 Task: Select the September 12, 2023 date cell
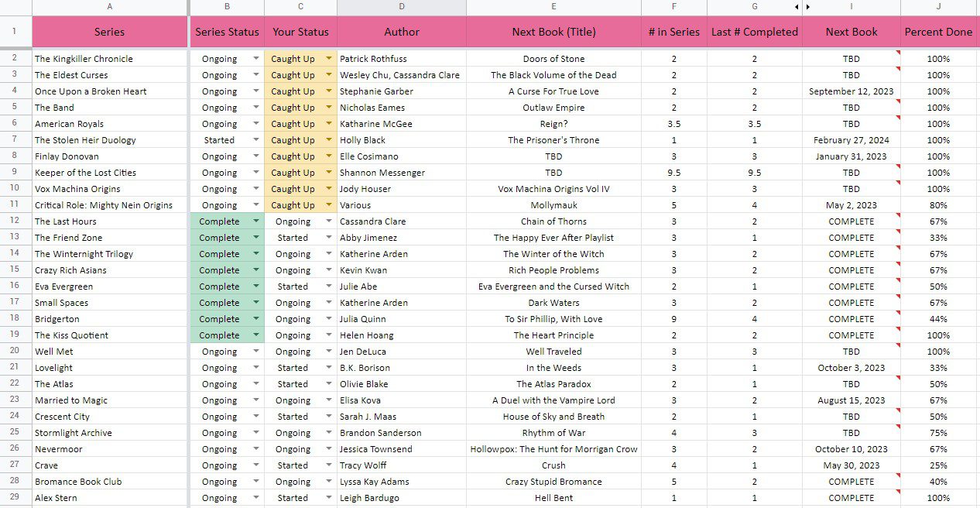click(x=852, y=91)
